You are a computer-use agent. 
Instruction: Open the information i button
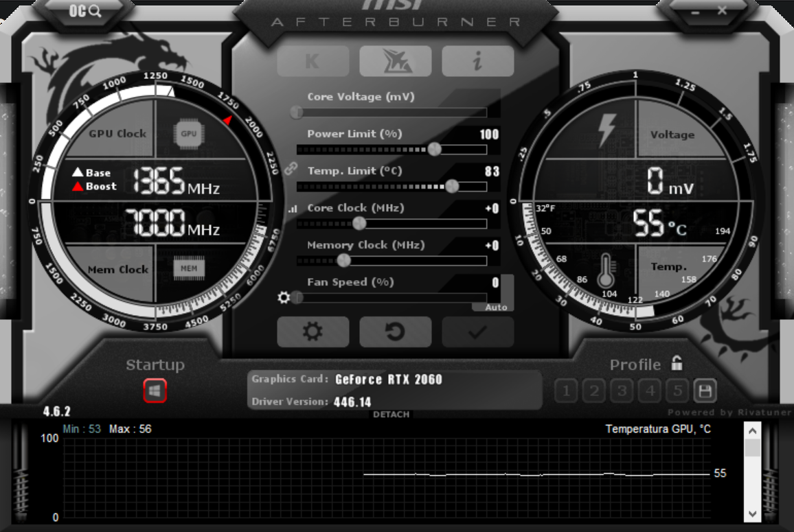pyautogui.click(x=477, y=61)
